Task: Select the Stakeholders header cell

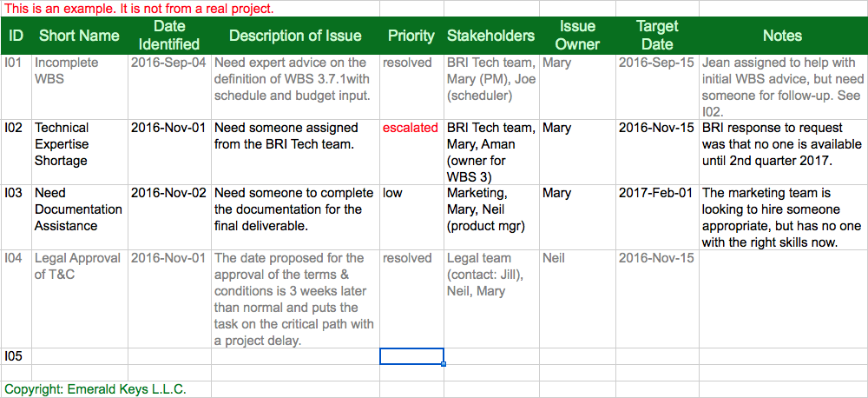Action: coord(490,36)
